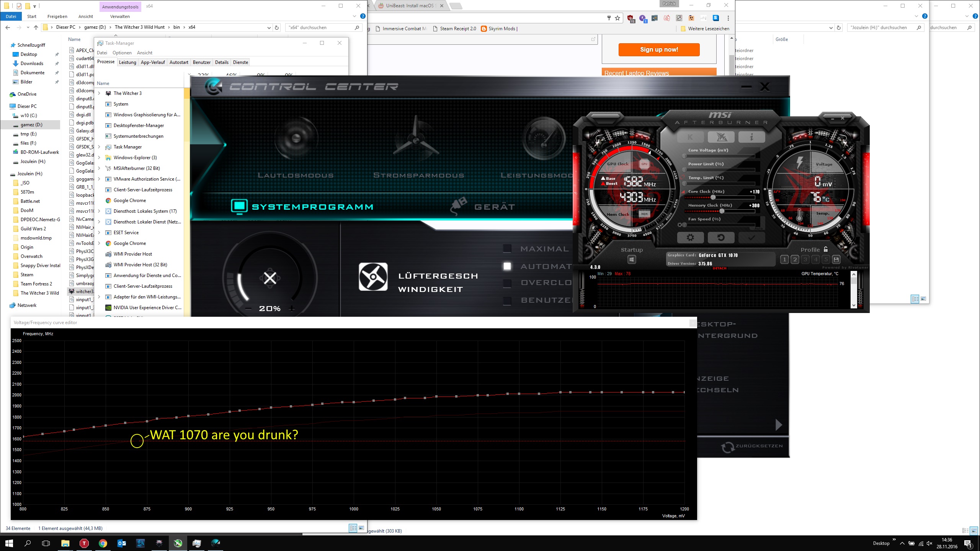Click the Afterburner Memory Clock slider handle
Image resolution: width=980 pixels, height=551 pixels.
click(x=722, y=211)
